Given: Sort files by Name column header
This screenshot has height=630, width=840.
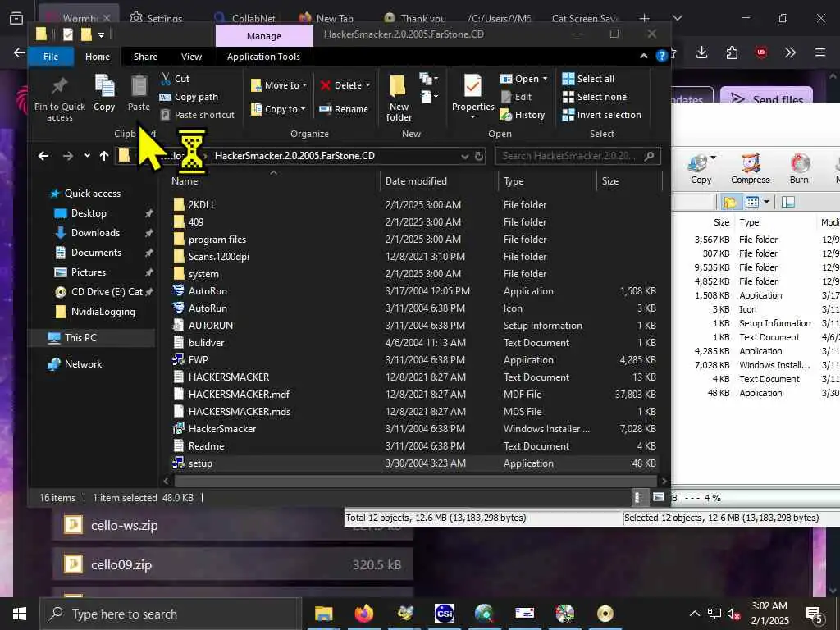Looking at the screenshot, I should coord(185,181).
